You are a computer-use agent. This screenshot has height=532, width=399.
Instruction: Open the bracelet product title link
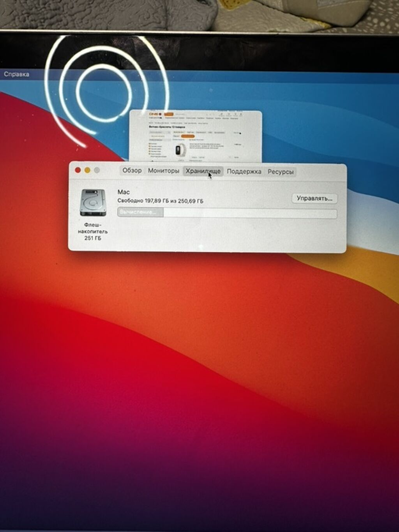[207, 146]
